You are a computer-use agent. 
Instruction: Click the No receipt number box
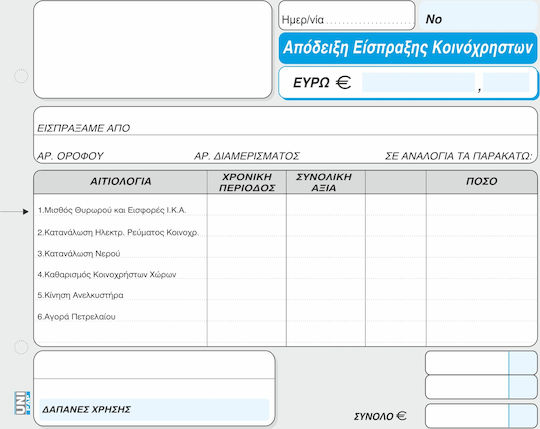tap(478, 15)
